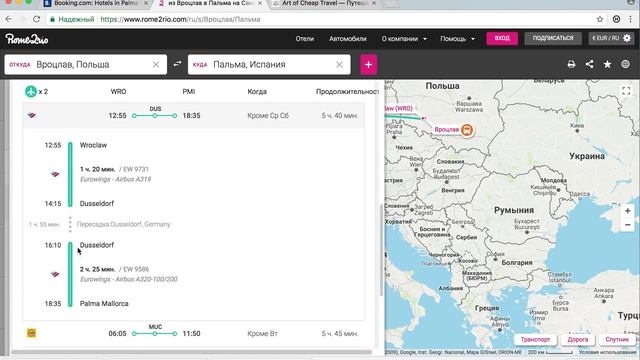Switch to Art of Cheap Travel tab

tap(325, 3)
